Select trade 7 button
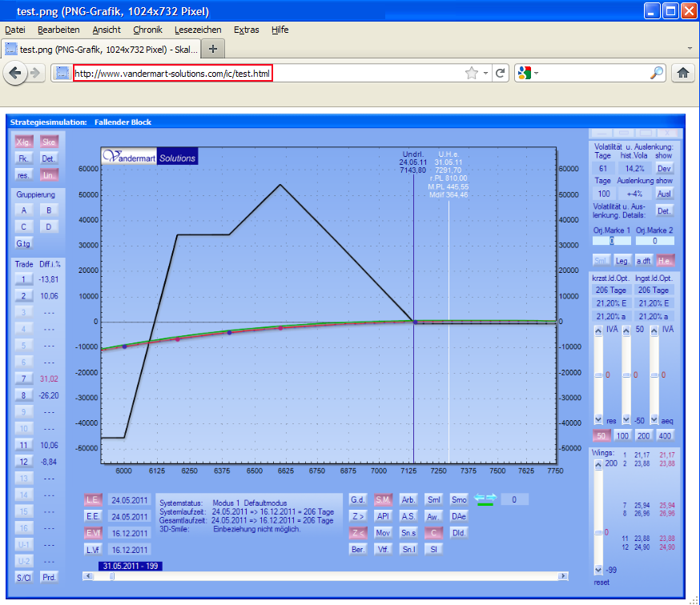This screenshot has height=605, width=700. coord(24,378)
